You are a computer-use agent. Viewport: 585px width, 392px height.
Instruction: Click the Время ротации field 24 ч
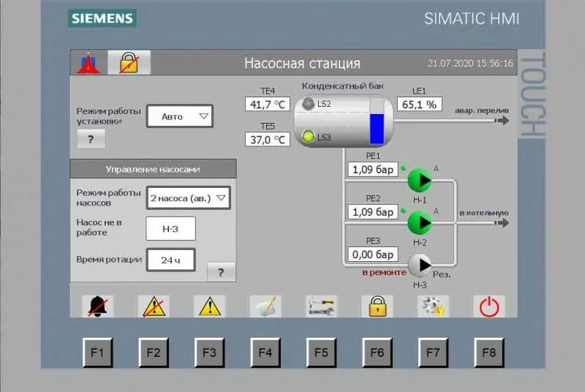(171, 260)
